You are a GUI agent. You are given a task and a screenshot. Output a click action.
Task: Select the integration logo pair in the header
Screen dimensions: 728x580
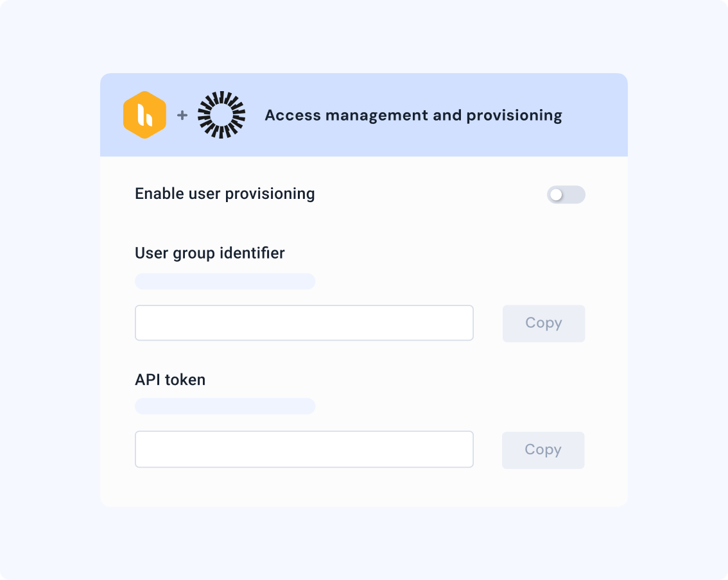pyautogui.click(x=183, y=114)
